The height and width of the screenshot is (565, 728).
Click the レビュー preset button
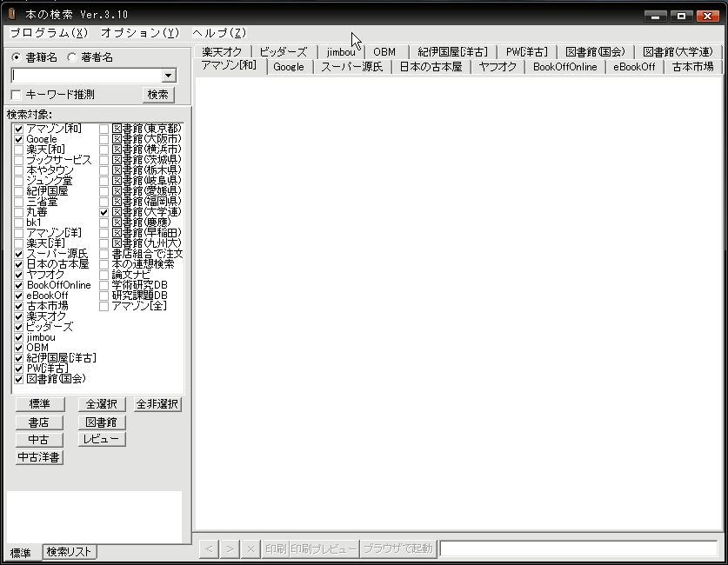[x=102, y=439]
